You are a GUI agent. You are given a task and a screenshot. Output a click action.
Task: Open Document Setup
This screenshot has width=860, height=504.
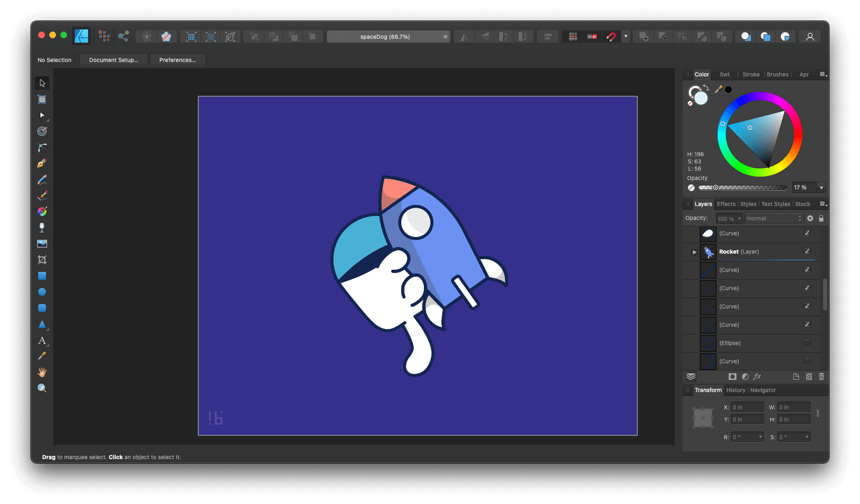click(x=114, y=60)
